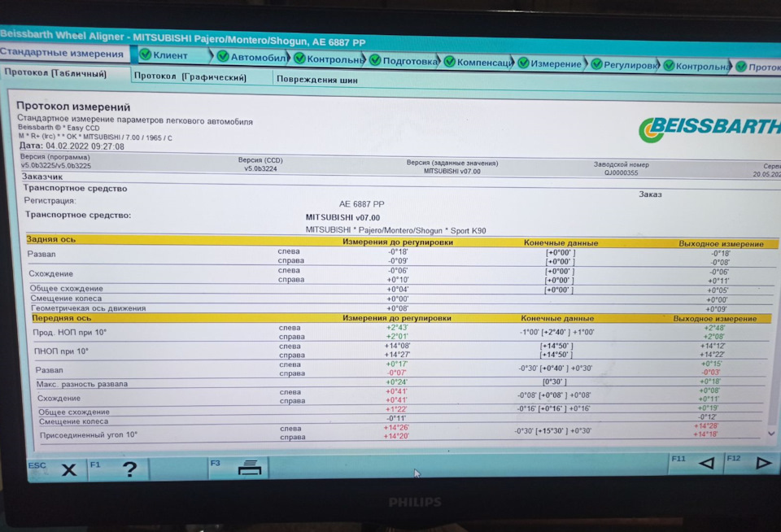Viewport: 781px width, 532px height.
Task: Click Геометрическая ось движения row label
Action: pyautogui.click(x=88, y=307)
